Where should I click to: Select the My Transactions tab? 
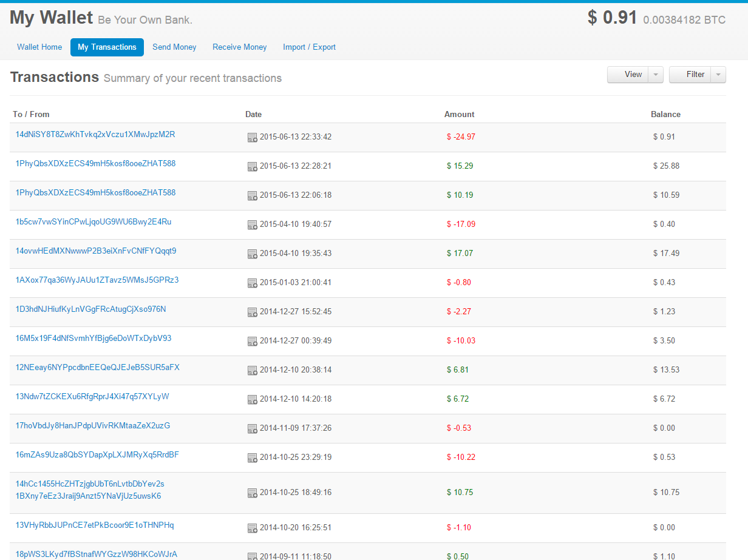coord(107,47)
